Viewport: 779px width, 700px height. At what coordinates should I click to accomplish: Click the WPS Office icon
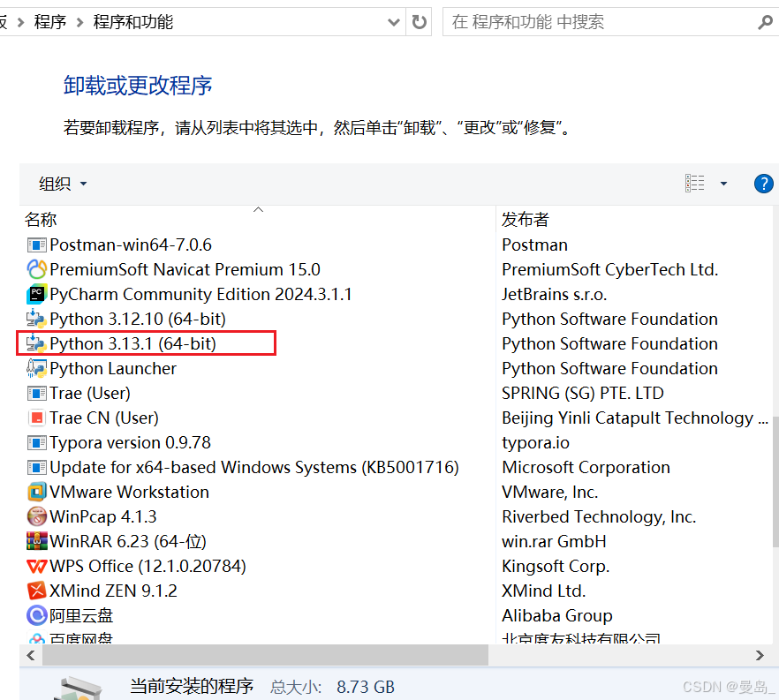pos(36,567)
